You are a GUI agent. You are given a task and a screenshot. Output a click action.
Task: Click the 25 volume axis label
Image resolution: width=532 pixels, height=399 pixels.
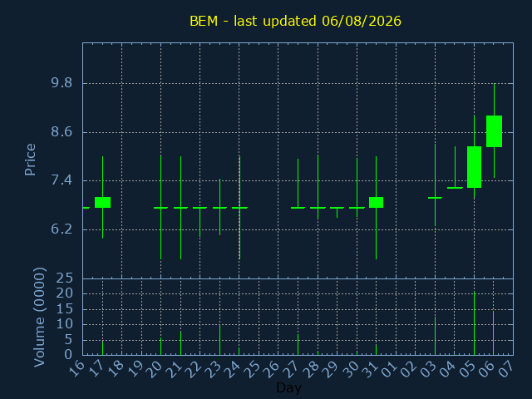coord(65,278)
